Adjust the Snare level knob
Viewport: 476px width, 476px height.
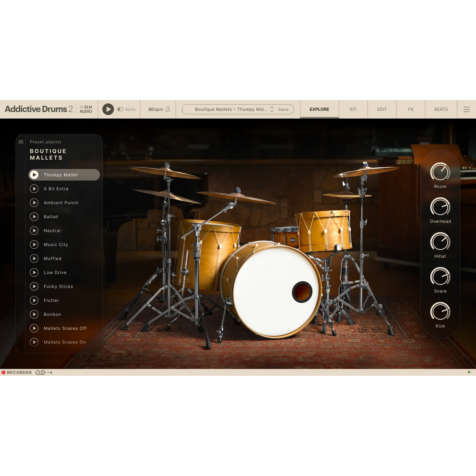[440, 277]
